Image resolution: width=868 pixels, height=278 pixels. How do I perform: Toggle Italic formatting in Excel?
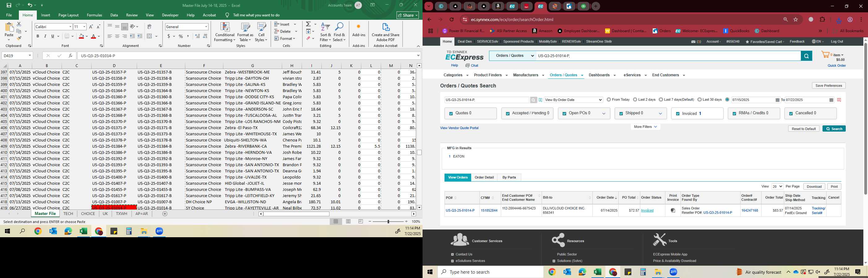[45, 36]
